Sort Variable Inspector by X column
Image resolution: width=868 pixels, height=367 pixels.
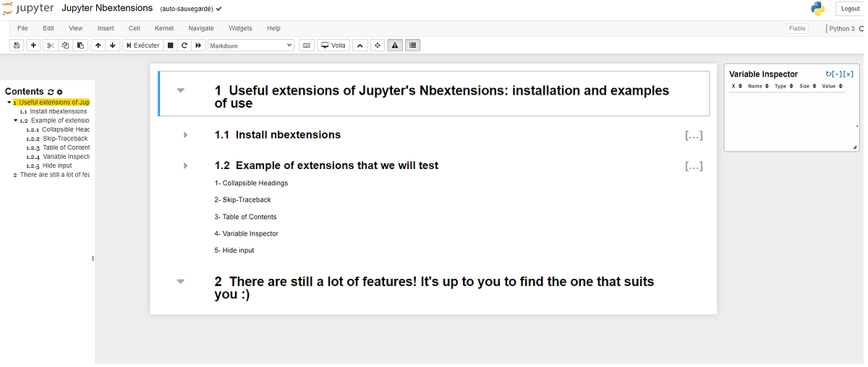(x=736, y=86)
